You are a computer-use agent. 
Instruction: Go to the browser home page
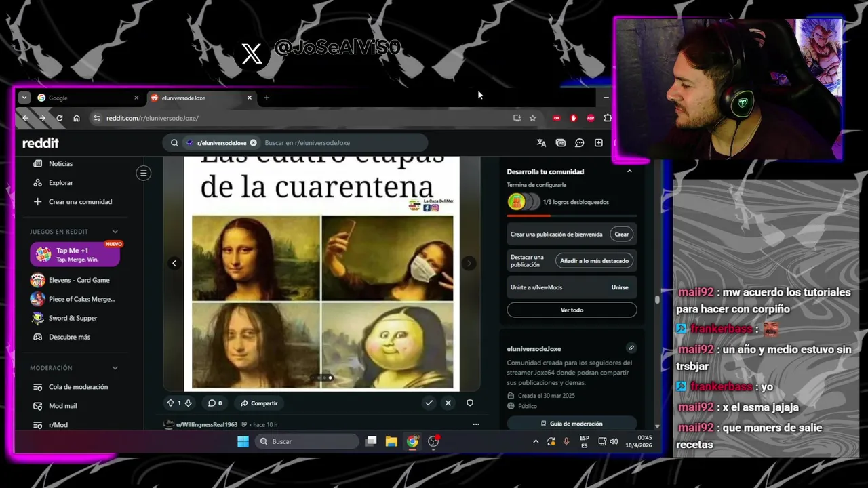pyautogui.click(x=77, y=118)
